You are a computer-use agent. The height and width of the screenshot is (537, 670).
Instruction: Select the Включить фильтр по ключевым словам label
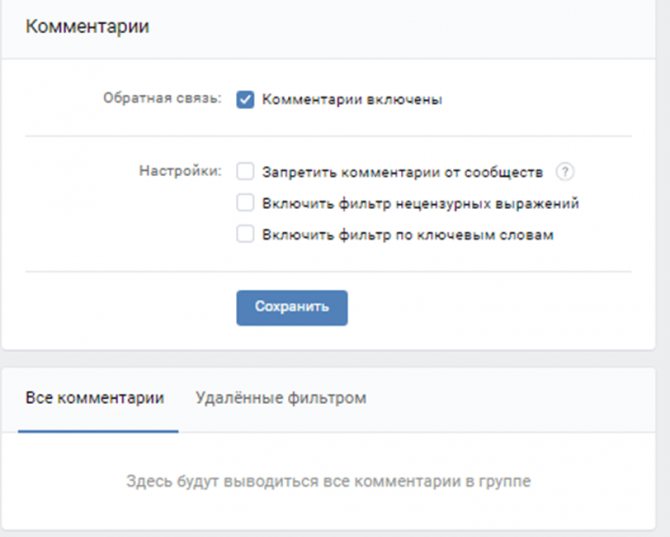[x=408, y=235]
